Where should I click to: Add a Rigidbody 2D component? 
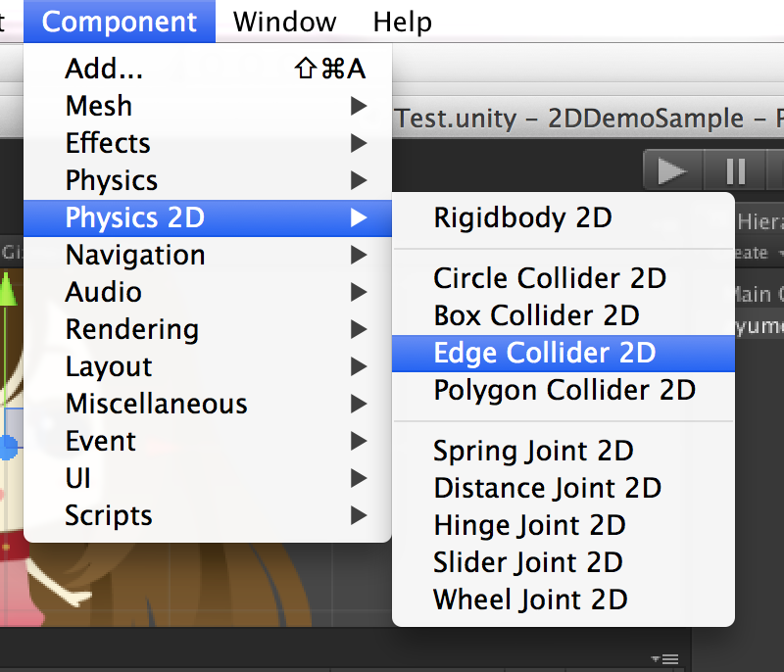pyautogui.click(x=522, y=217)
